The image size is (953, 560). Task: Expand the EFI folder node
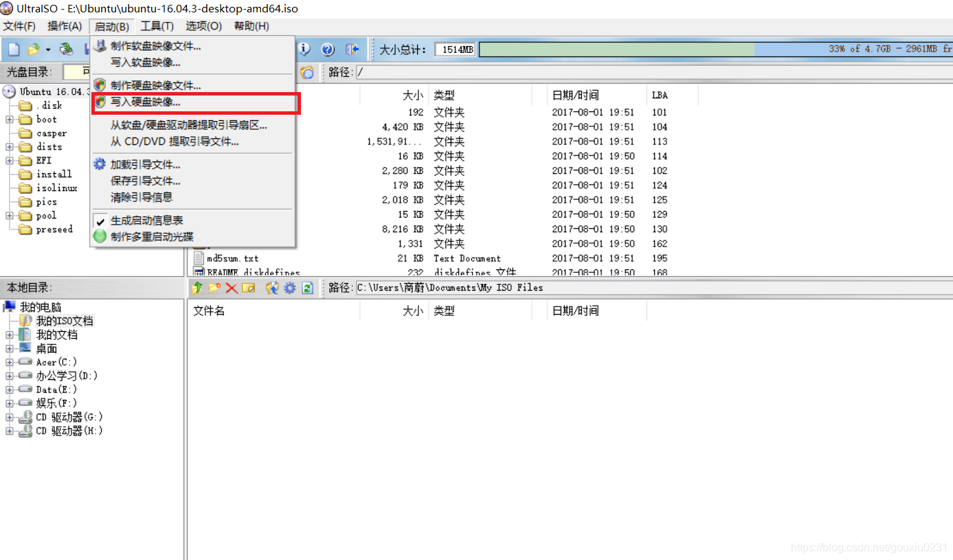click(x=10, y=161)
